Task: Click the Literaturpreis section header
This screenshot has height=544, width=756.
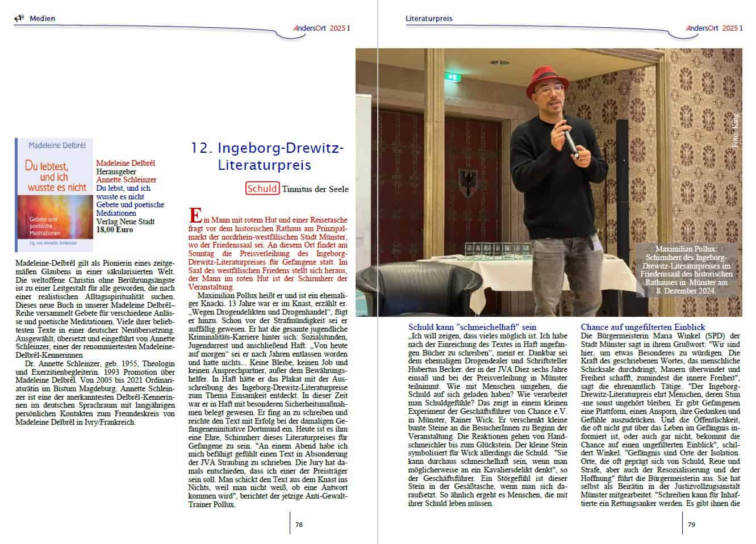Action: coord(429,18)
